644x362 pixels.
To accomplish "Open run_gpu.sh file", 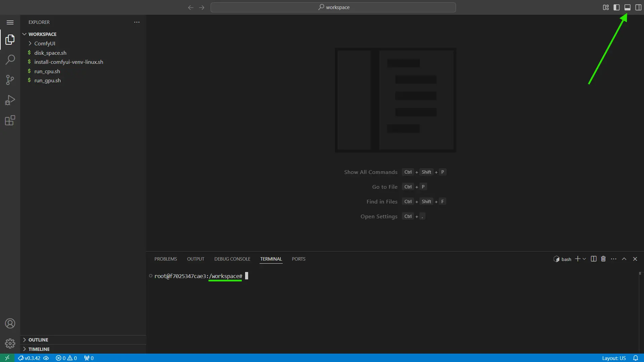I will [x=83, y=80].
